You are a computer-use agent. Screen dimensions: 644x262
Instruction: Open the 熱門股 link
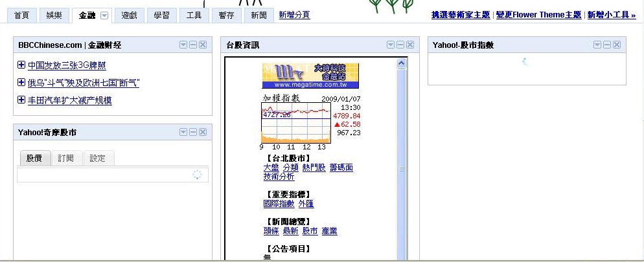(314, 168)
